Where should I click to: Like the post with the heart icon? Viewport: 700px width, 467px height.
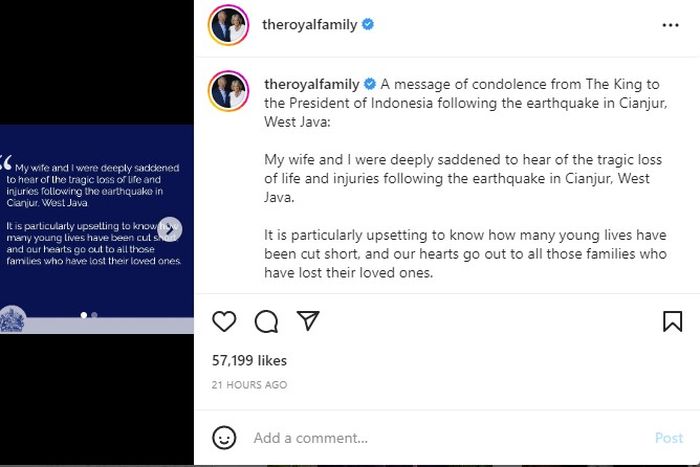coord(224,321)
